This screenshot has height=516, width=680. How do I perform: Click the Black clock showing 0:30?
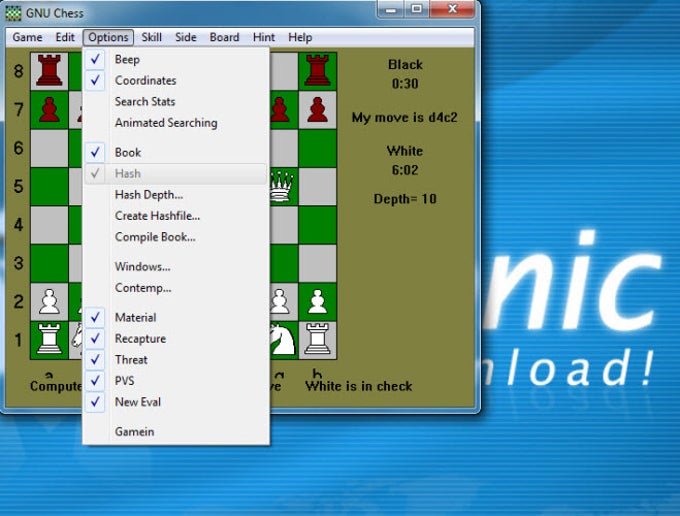pos(405,83)
